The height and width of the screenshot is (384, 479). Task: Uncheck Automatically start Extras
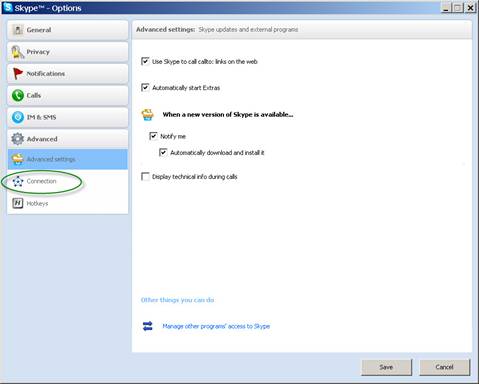pos(145,88)
